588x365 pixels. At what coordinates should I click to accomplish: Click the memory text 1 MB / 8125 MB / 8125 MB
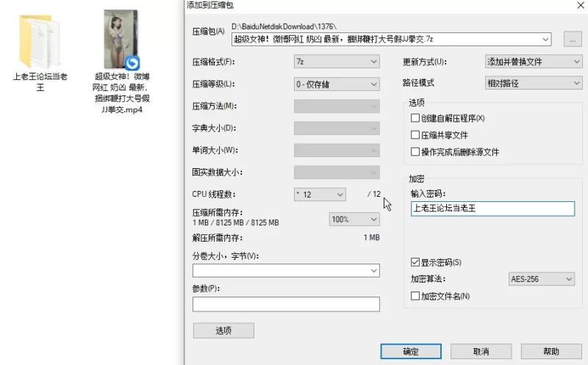click(235, 223)
